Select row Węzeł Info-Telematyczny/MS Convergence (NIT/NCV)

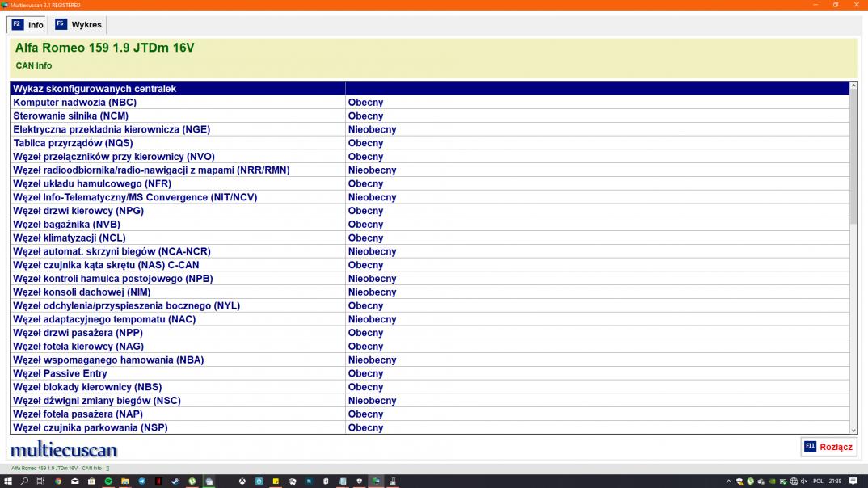(430, 197)
